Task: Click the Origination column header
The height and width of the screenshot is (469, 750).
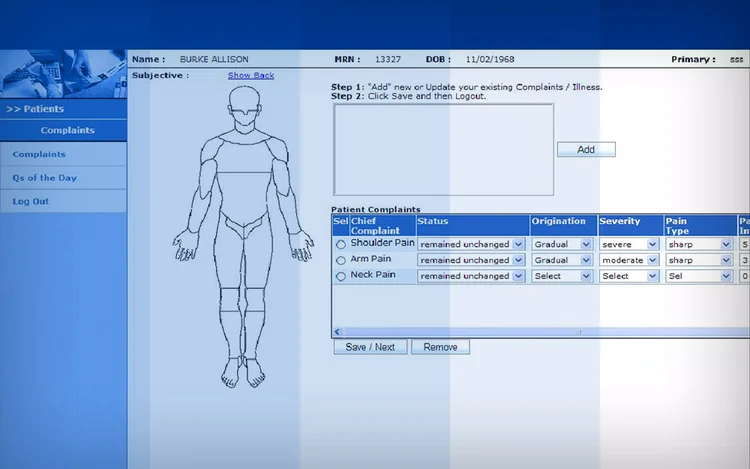Action: click(563, 226)
